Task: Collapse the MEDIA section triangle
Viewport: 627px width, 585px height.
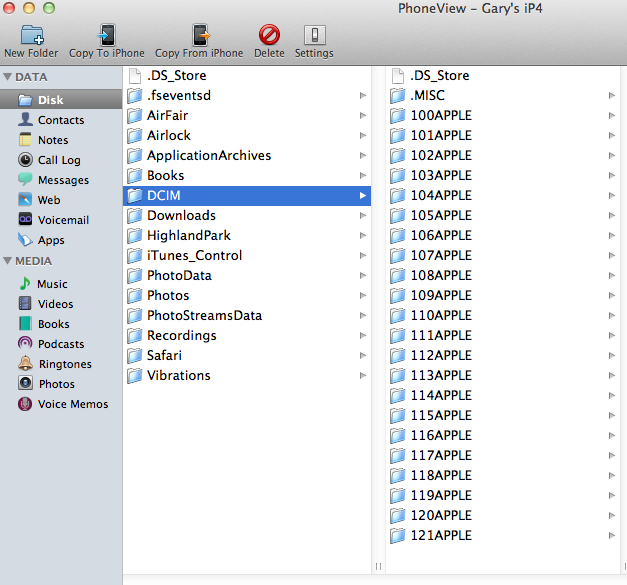Action: pyautogui.click(x=7, y=261)
